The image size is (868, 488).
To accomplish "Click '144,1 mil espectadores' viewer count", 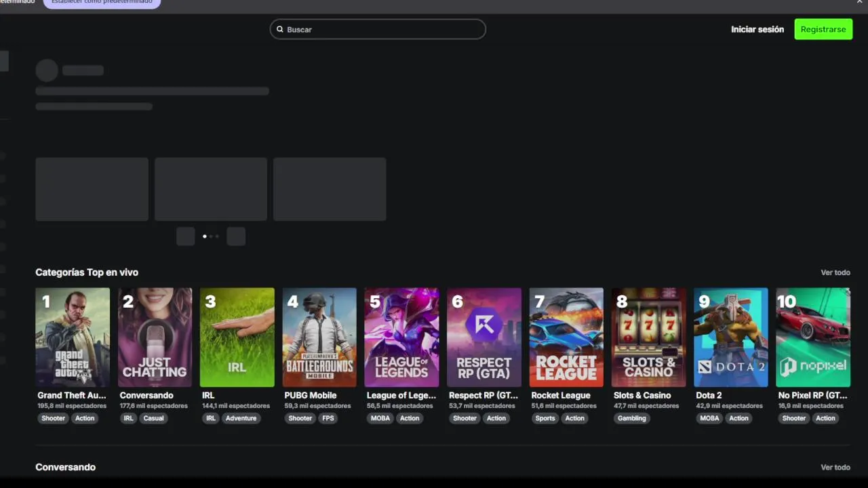I will 236,406.
